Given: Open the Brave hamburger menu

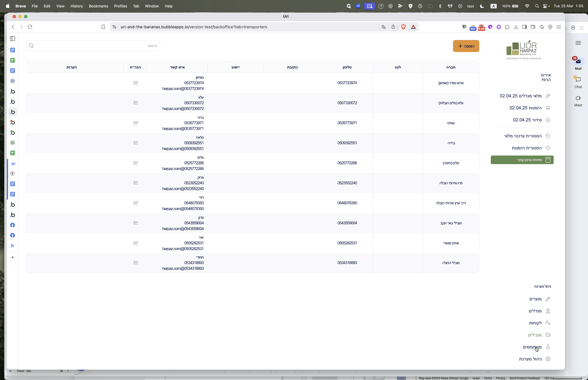Looking at the screenshot, I should [x=559, y=27].
